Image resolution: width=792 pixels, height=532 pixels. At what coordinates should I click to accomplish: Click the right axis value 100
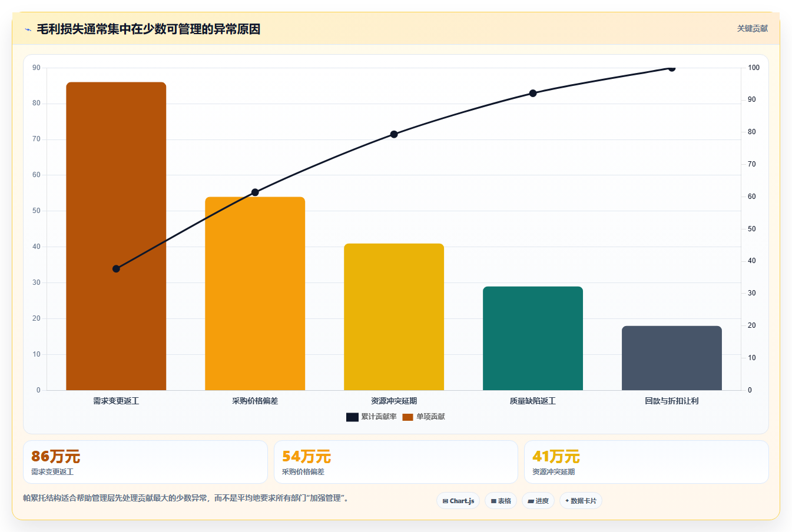click(754, 68)
